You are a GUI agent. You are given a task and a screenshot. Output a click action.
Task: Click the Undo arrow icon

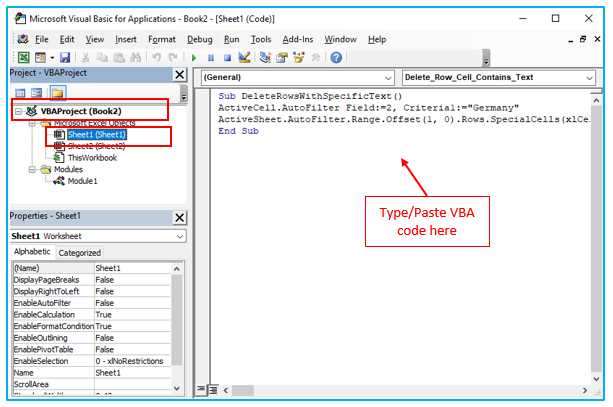pyautogui.click(x=157, y=58)
